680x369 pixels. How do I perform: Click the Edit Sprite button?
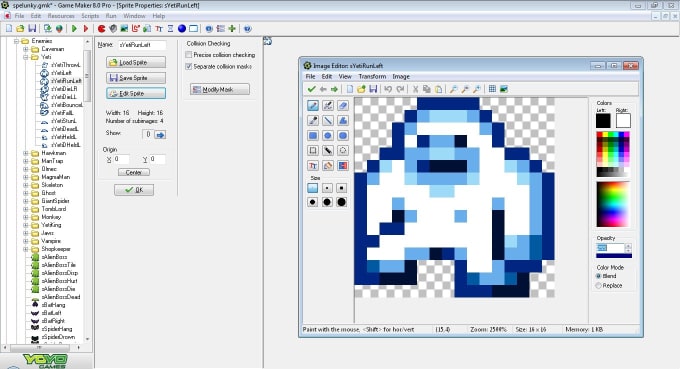[x=136, y=94]
